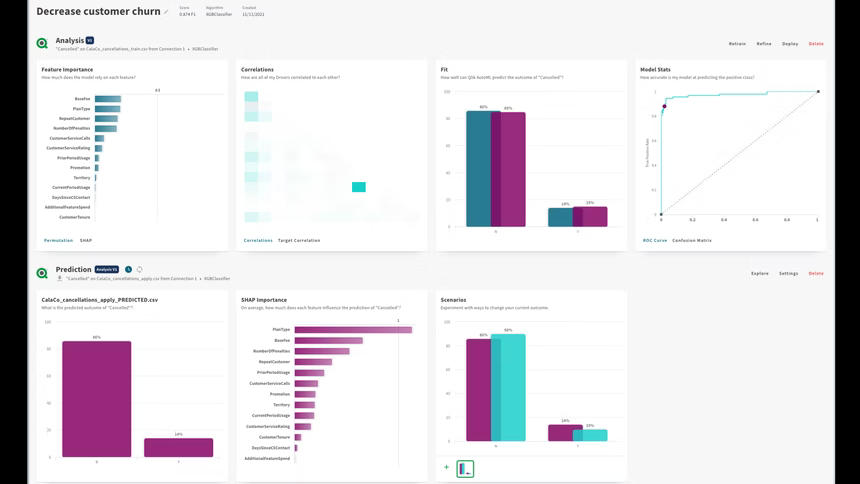
Task: Open the prediction Explore link
Action: pos(760,273)
